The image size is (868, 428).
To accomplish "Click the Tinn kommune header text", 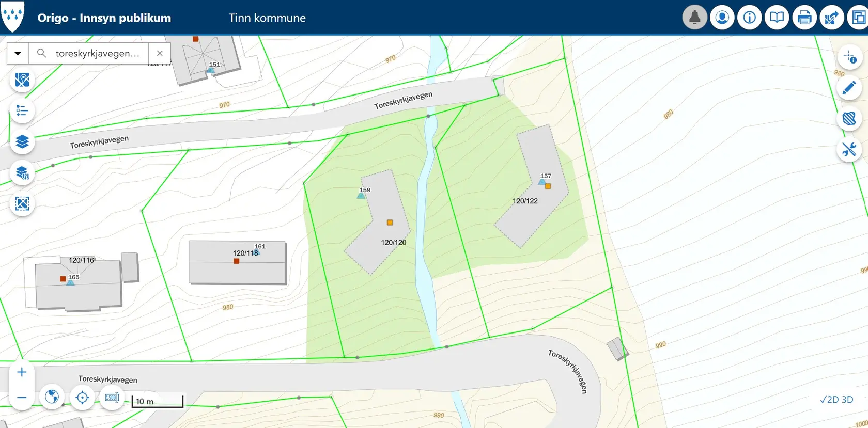I will [x=267, y=18].
